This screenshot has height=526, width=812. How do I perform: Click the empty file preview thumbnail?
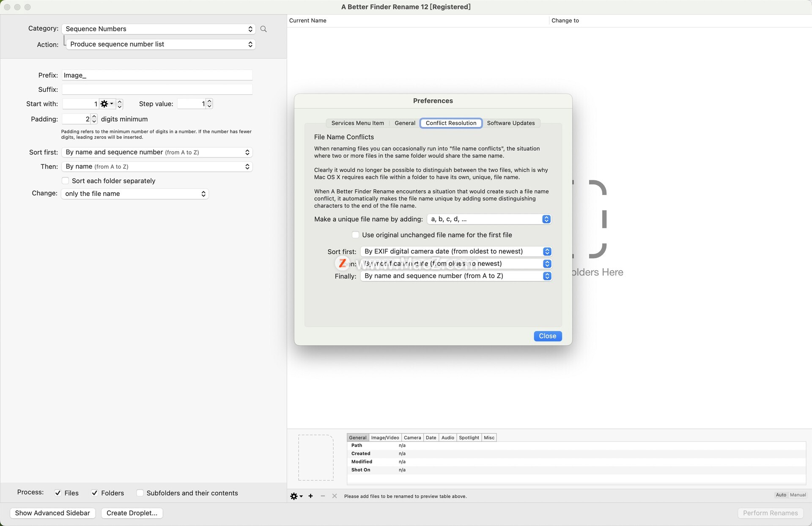point(316,457)
